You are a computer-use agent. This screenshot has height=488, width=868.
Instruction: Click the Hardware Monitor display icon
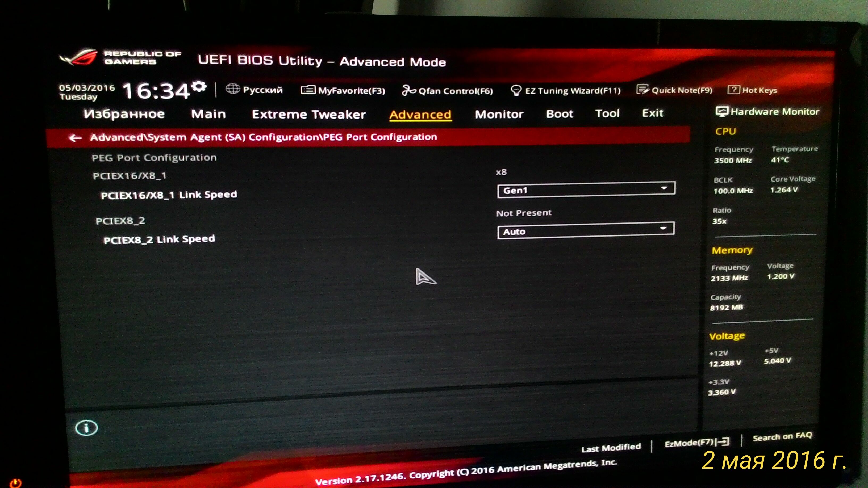click(721, 111)
